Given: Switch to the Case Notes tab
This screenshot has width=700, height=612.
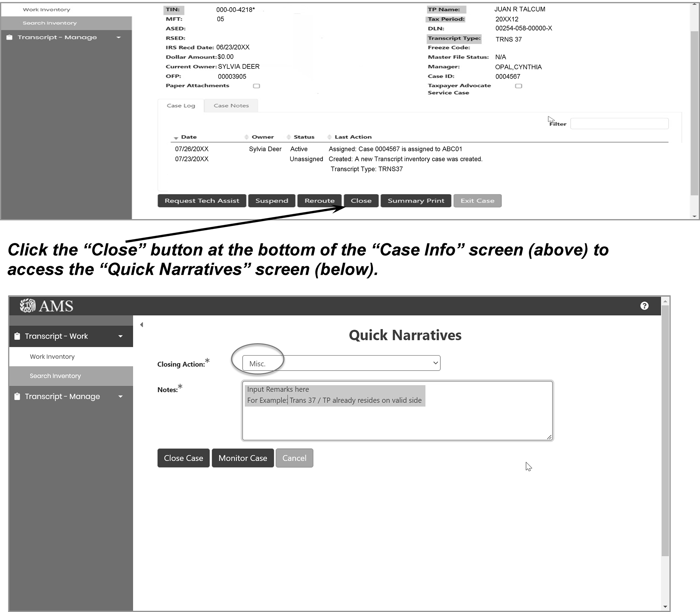Looking at the screenshot, I should 231,106.
